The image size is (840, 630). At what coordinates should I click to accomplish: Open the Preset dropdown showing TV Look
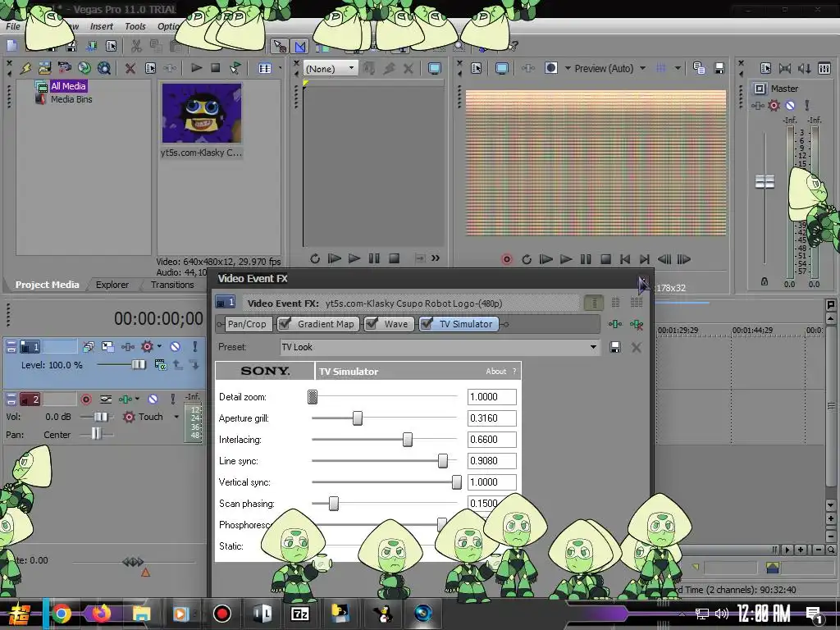tap(440, 347)
